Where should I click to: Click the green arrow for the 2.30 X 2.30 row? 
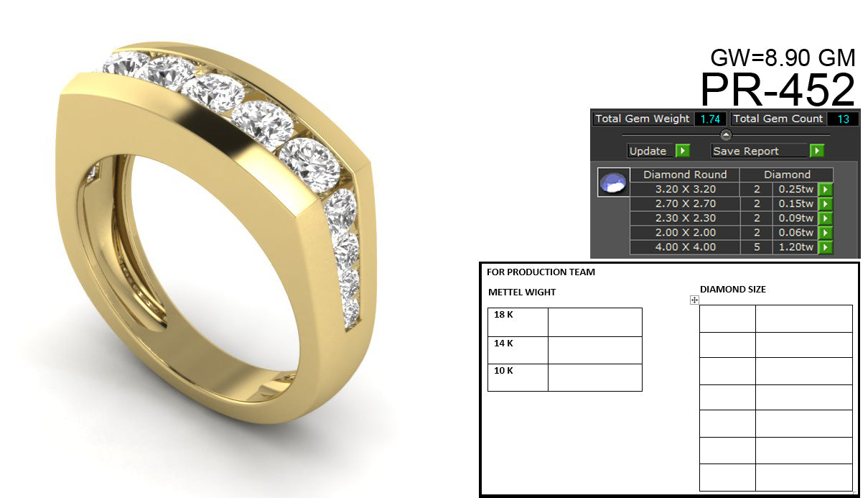[826, 218]
